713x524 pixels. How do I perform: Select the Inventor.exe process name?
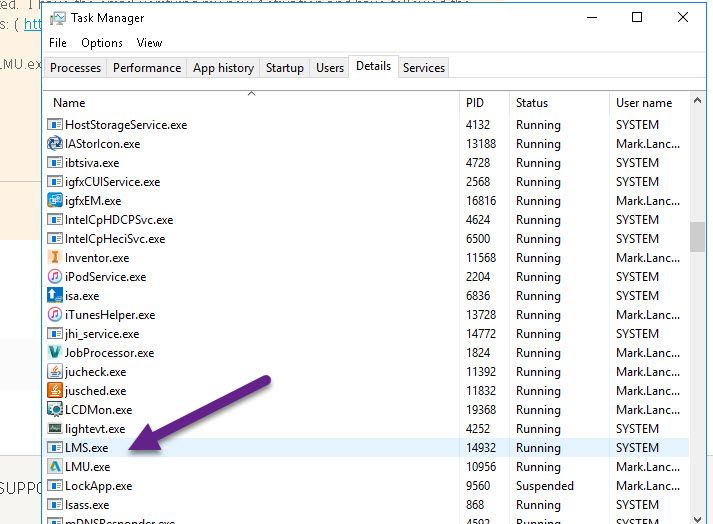tap(97, 258)
